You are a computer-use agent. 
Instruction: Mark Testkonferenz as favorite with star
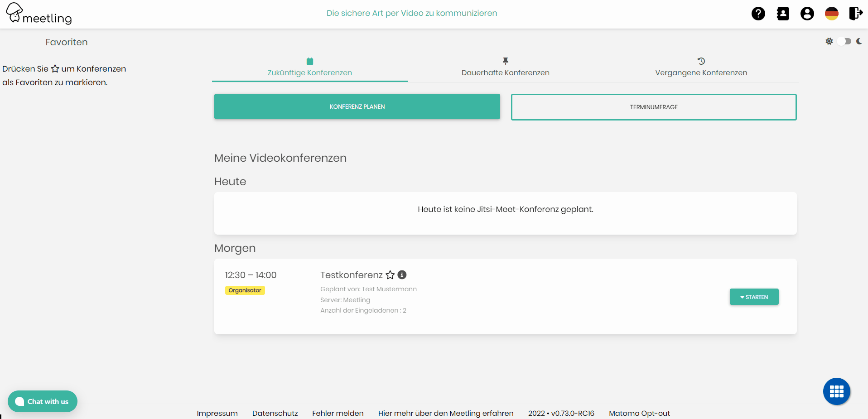tap(390, 275)
